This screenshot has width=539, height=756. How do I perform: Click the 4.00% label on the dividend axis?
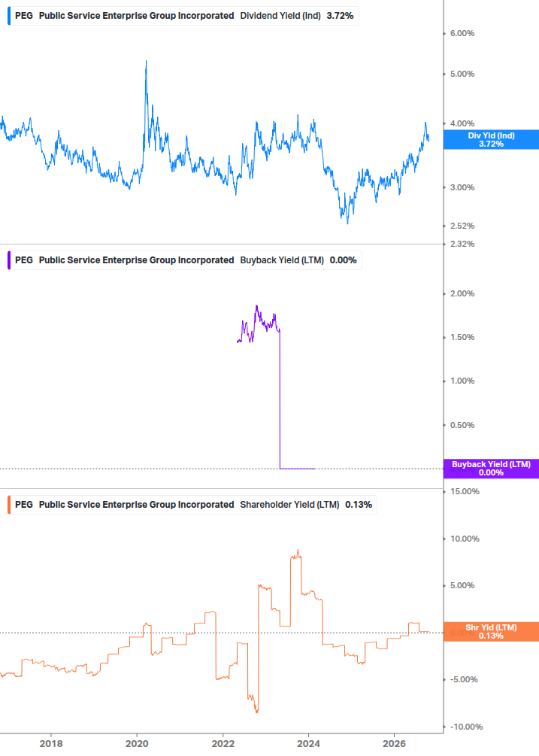tap(462, 123)
